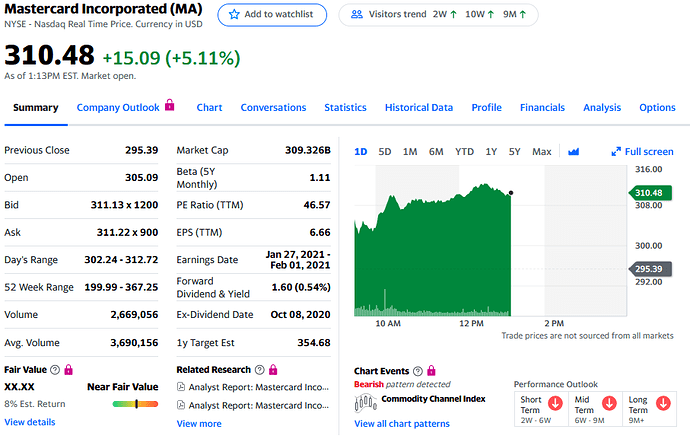Click the Volume value 2,669,056
This screenshot has height=439, width=690.
[134, 315]
